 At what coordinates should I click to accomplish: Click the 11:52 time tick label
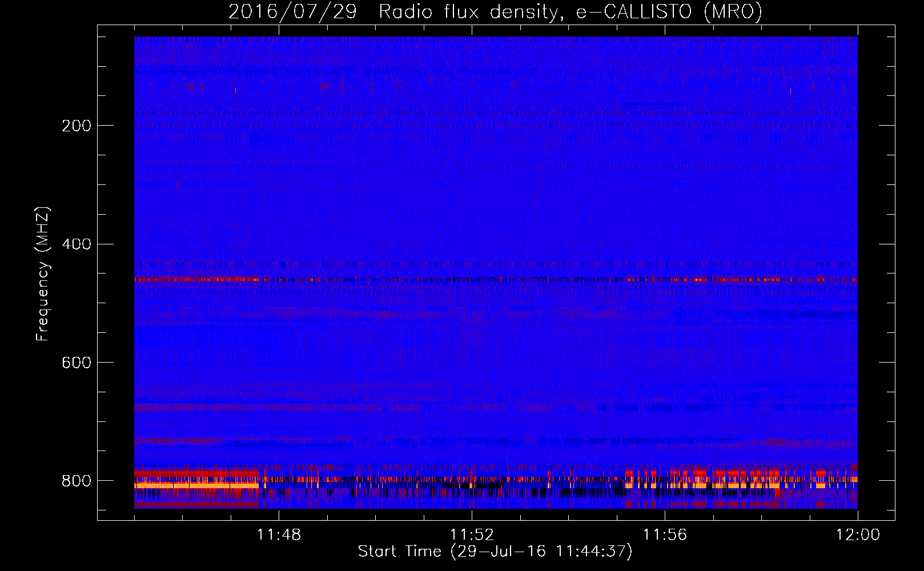point(472,535)
